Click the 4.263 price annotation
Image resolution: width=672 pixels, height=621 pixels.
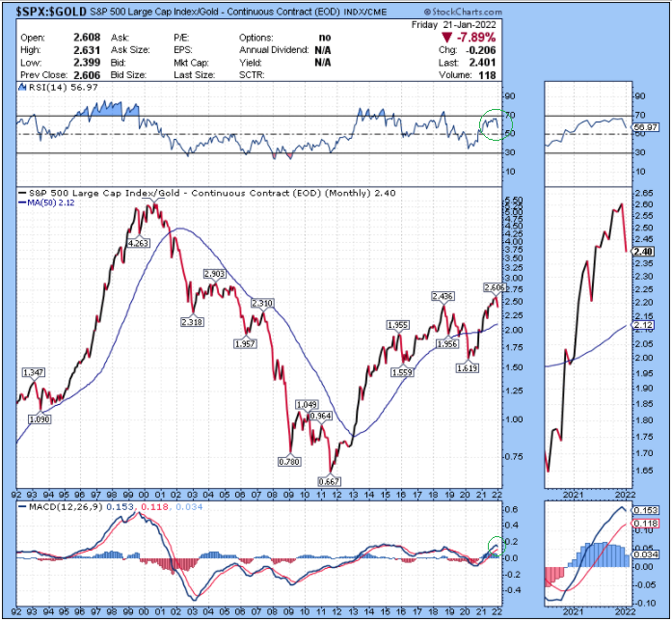[138, 243]
